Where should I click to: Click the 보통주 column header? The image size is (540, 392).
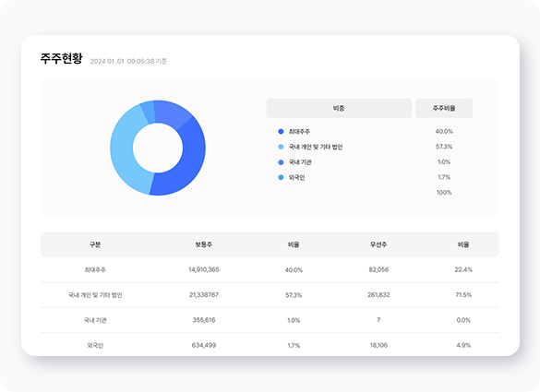click(203, 244)
